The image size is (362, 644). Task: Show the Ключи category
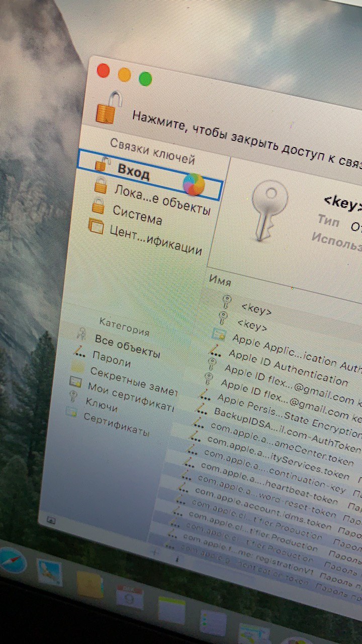101,406
